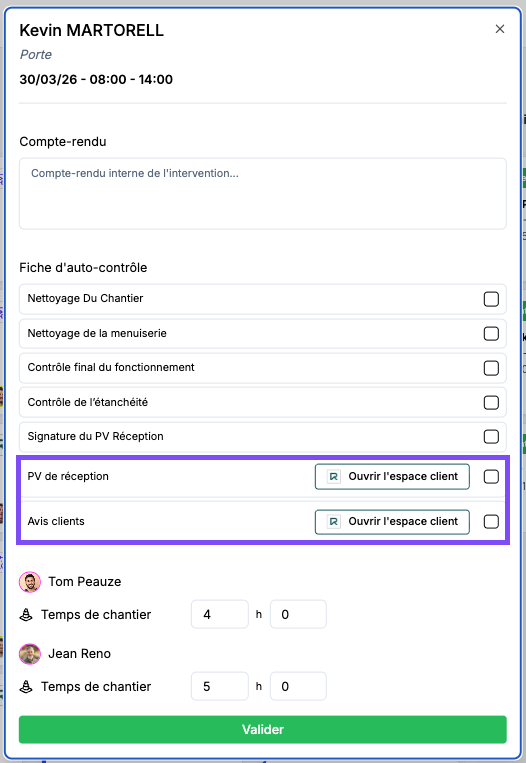Click the green Valider button

point(263,729)
